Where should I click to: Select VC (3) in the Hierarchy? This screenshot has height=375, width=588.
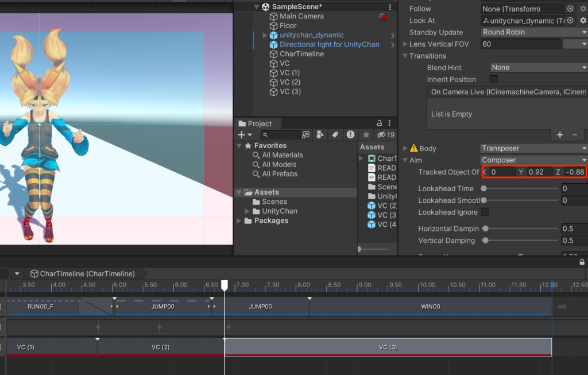point(290,91)
